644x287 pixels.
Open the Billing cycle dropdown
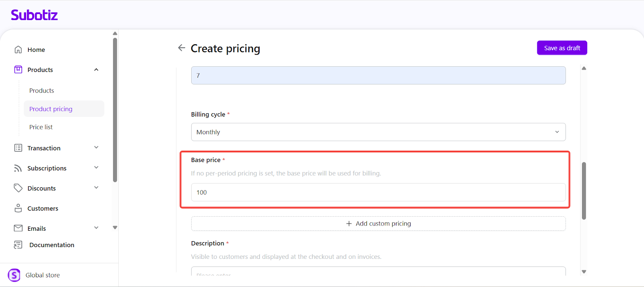[x=378, y=132]
